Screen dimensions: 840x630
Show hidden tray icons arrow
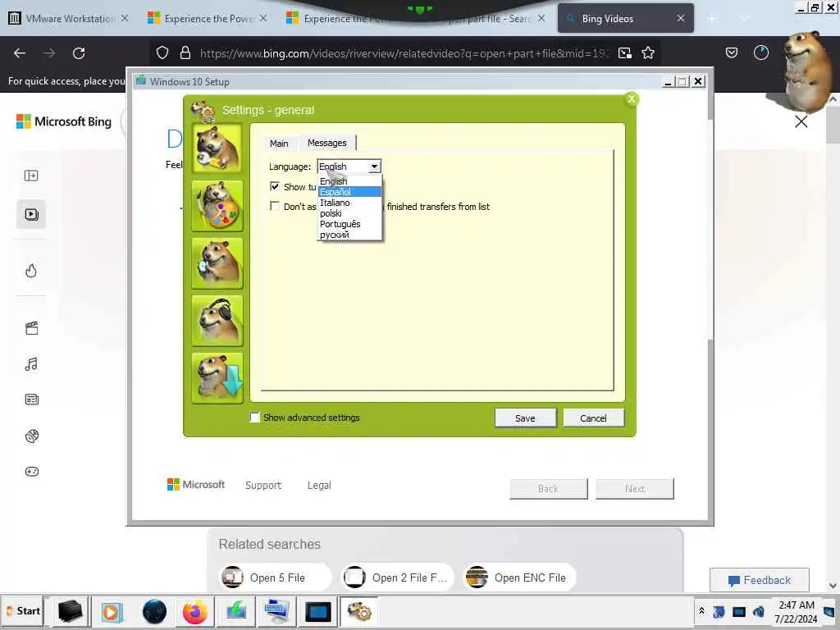[701, 610]
